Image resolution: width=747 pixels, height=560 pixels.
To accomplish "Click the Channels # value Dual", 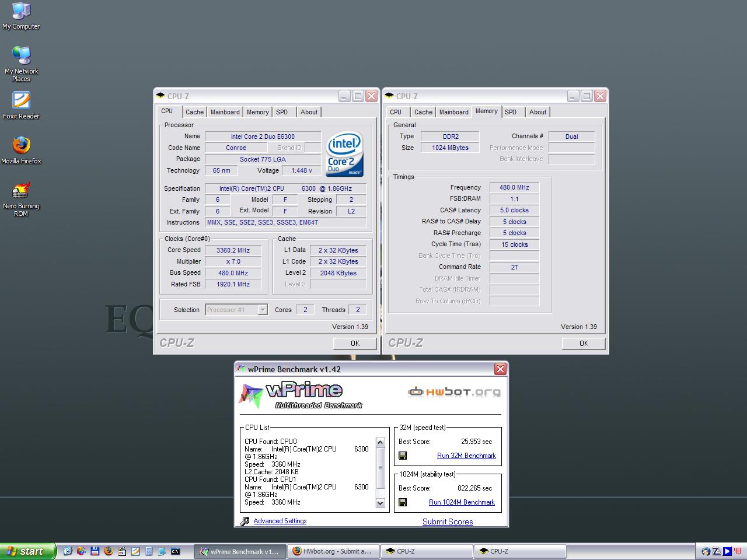I will tap(571, 136).
